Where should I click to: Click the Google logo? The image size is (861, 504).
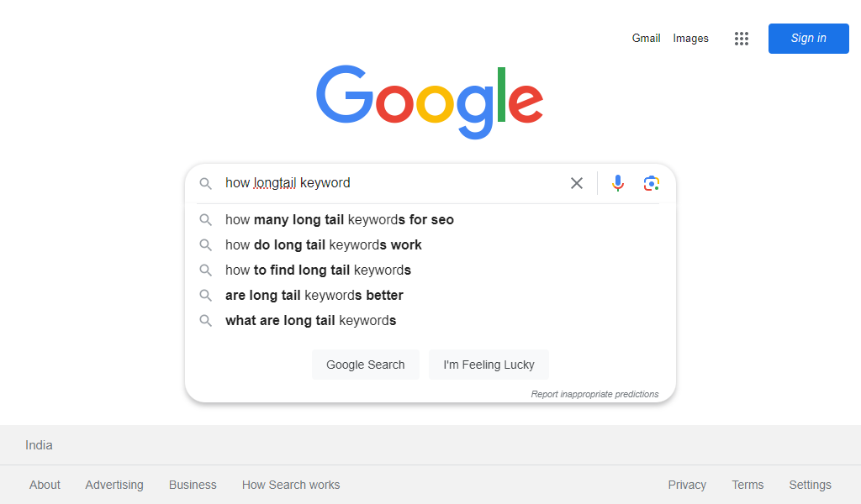point(430,101)
